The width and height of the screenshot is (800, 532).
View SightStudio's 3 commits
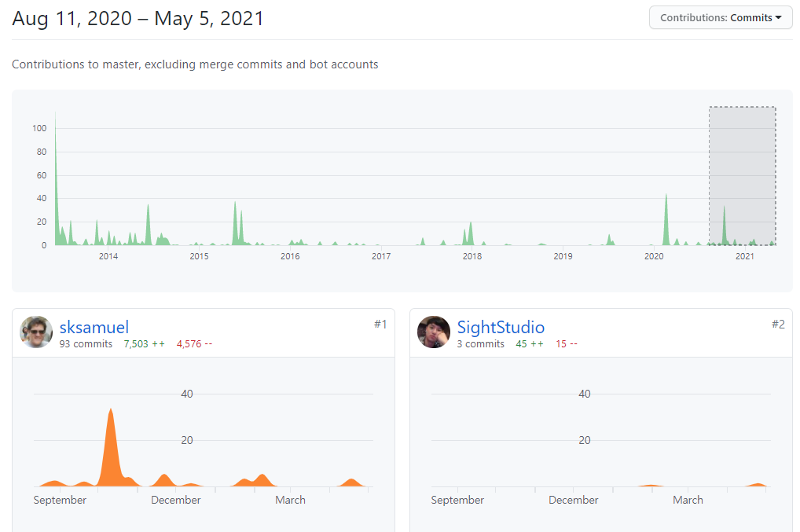[x=481, y=344]
